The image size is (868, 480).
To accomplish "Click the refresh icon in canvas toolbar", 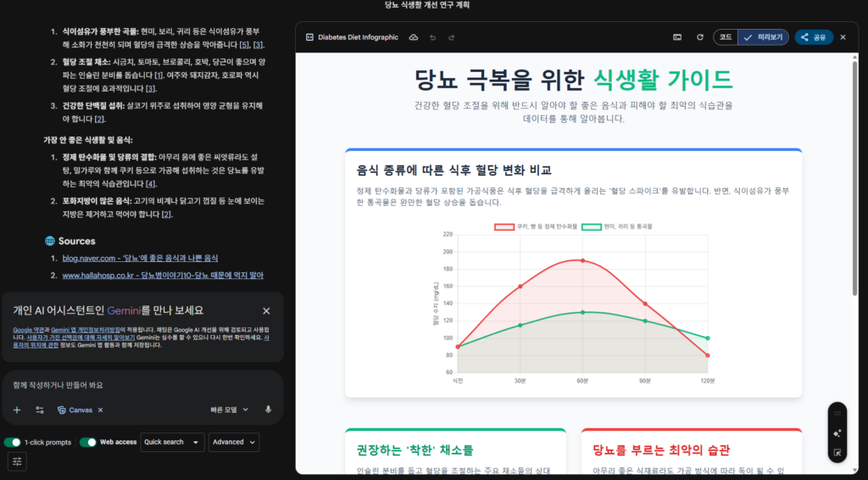I will tap(699, 37).
